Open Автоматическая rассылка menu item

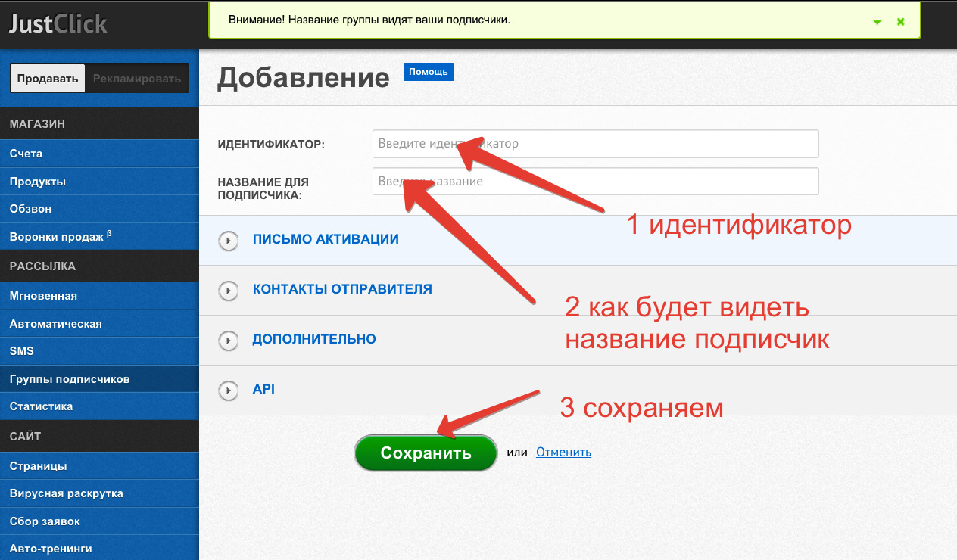[99, 324]
